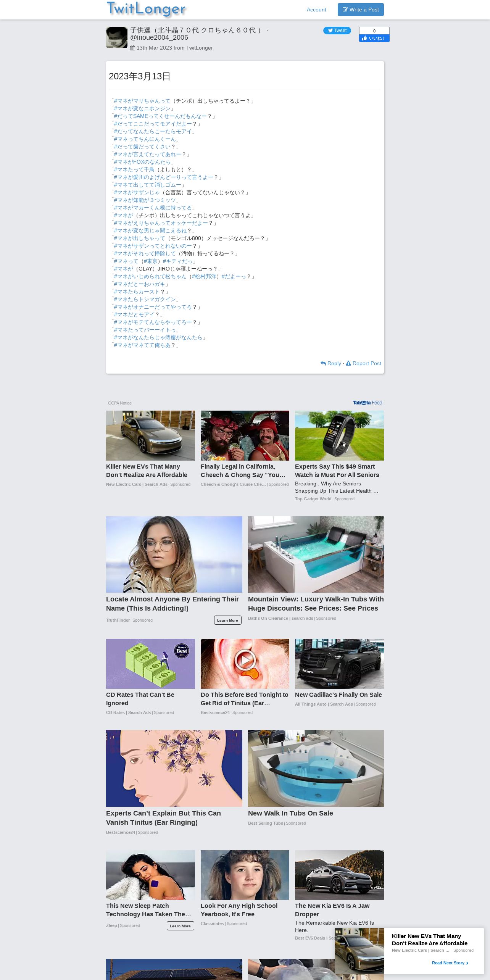Open hashtag #キティだっ
The height and width of the screenshot is (980, 490).
(x=177, y=261)
